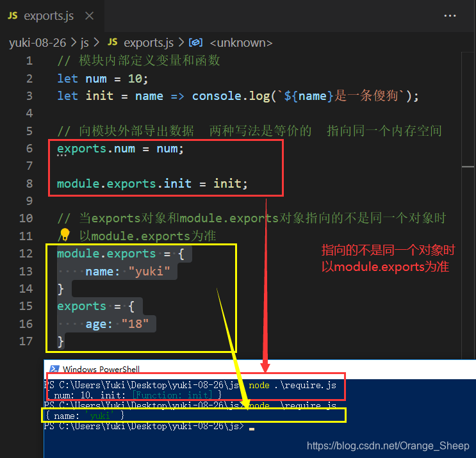Click the line 1 comment text
Viewport: 476px width, 458px height.
coord(139,61)
